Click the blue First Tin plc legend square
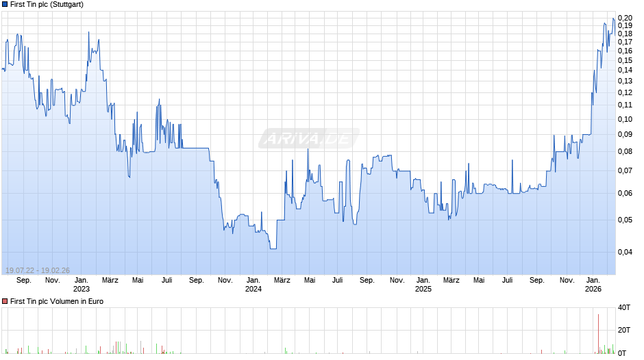The image size is (644, 360). 5,5
